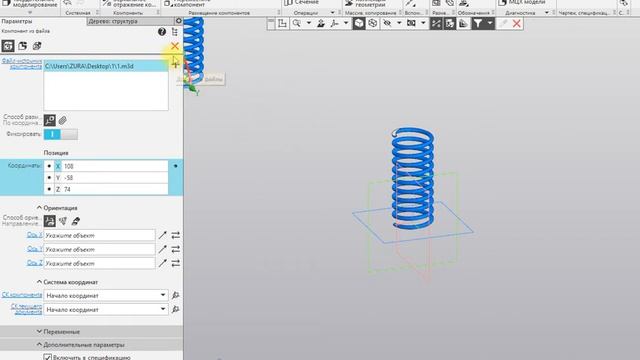Open dropdown arrow next to hide-elements eye

click(399, 24)
